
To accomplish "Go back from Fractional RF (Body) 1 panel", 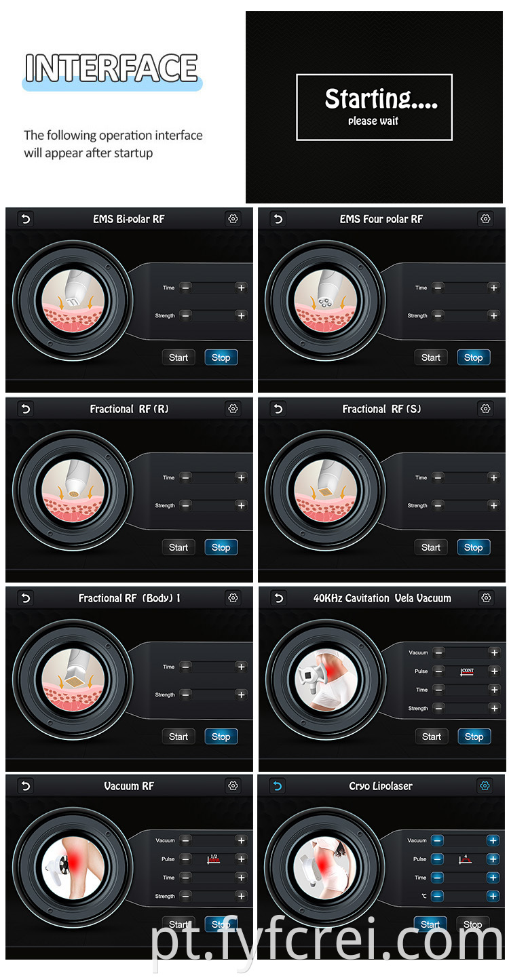I will 25,598.
